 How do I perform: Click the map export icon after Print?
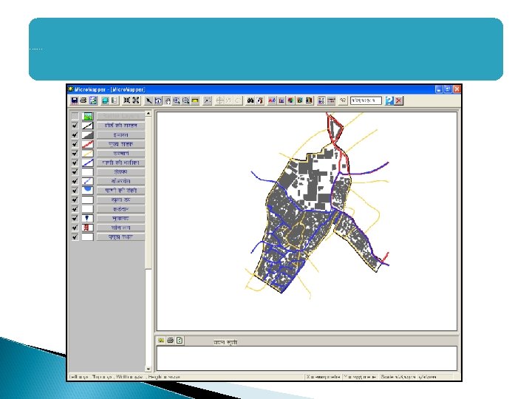93,100
